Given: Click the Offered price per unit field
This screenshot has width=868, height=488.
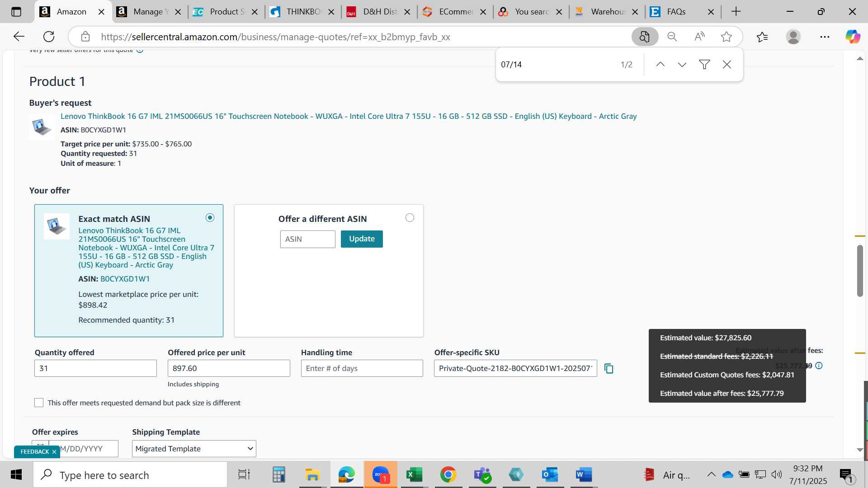Looking at the screenshot, I should pyautogui.click(x=229, y=368).
